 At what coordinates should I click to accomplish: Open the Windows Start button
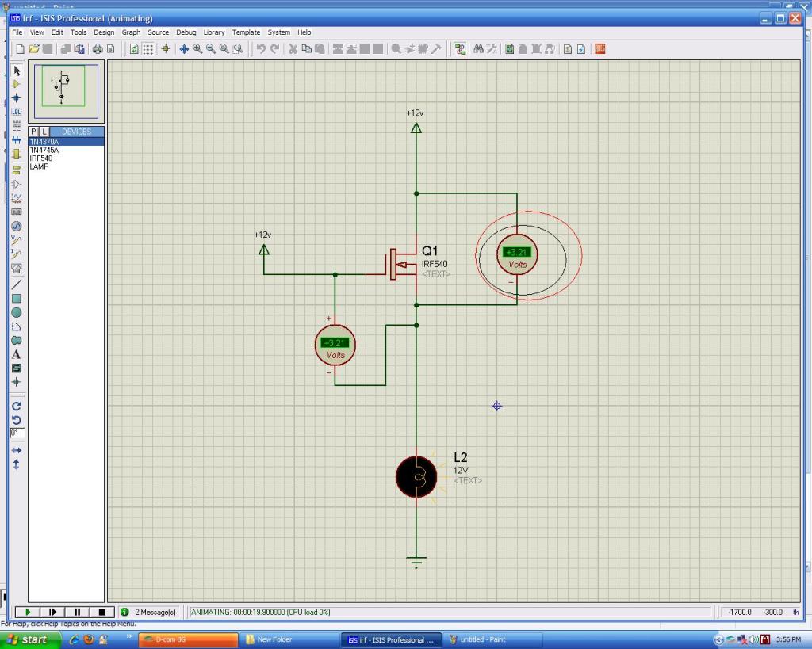coord(29,639)
